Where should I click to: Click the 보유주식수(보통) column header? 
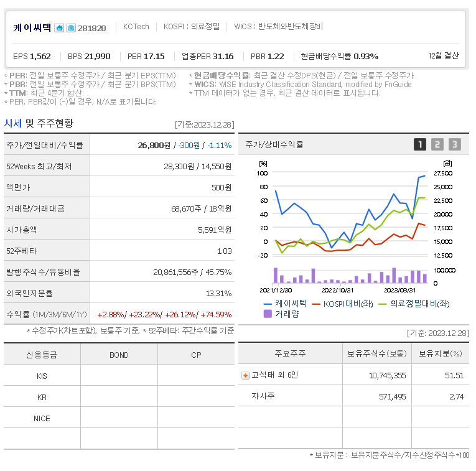click(x=377, y=353)
